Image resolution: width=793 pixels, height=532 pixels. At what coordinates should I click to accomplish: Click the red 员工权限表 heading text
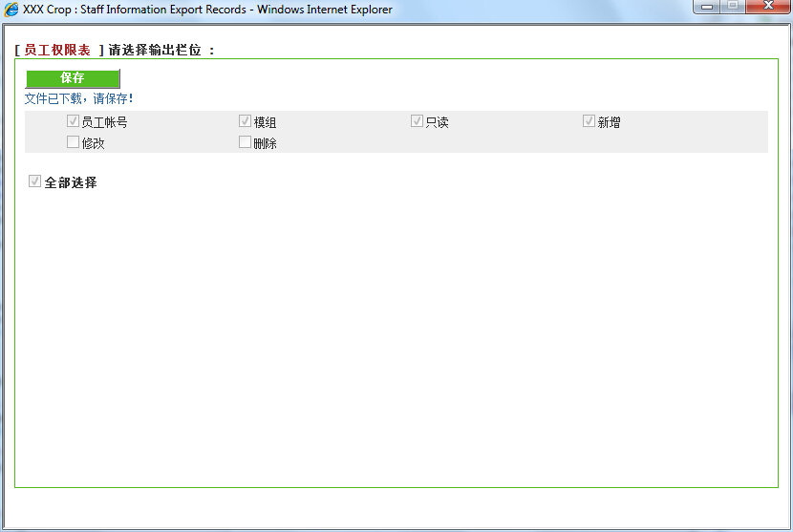pyautogui.click(x=57, y=50)
